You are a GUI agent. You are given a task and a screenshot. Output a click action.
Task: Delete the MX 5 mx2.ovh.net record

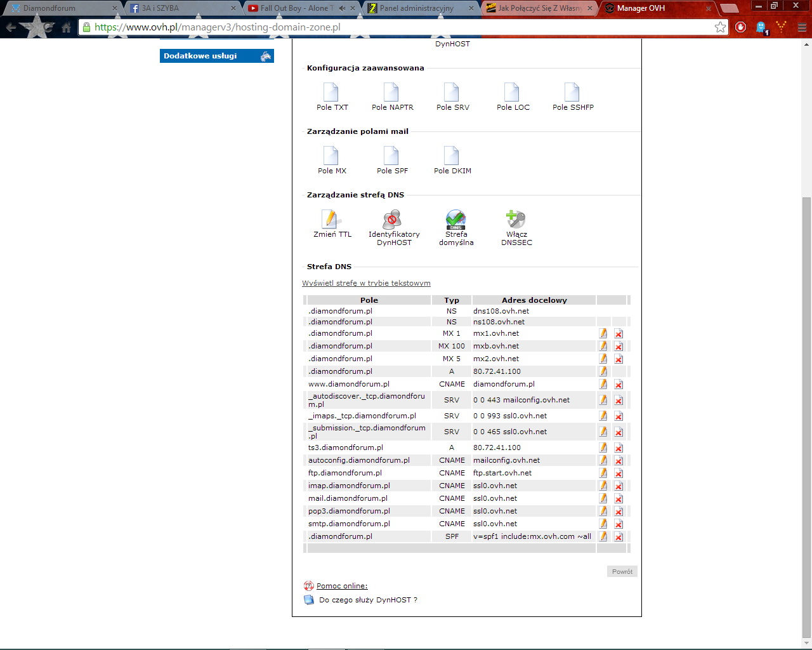coord(619,359)
